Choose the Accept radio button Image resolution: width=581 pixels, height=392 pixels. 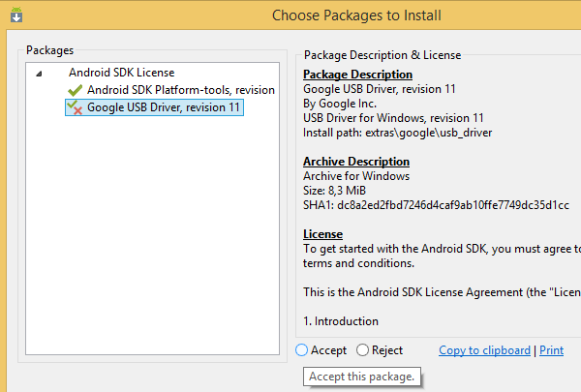(x=301, y=350)
